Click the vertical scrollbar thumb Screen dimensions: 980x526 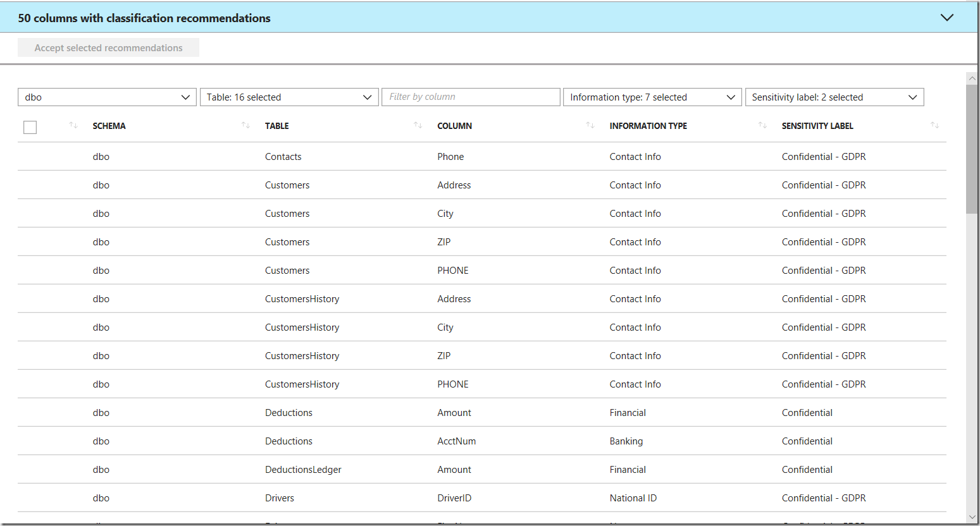[972, 149]
